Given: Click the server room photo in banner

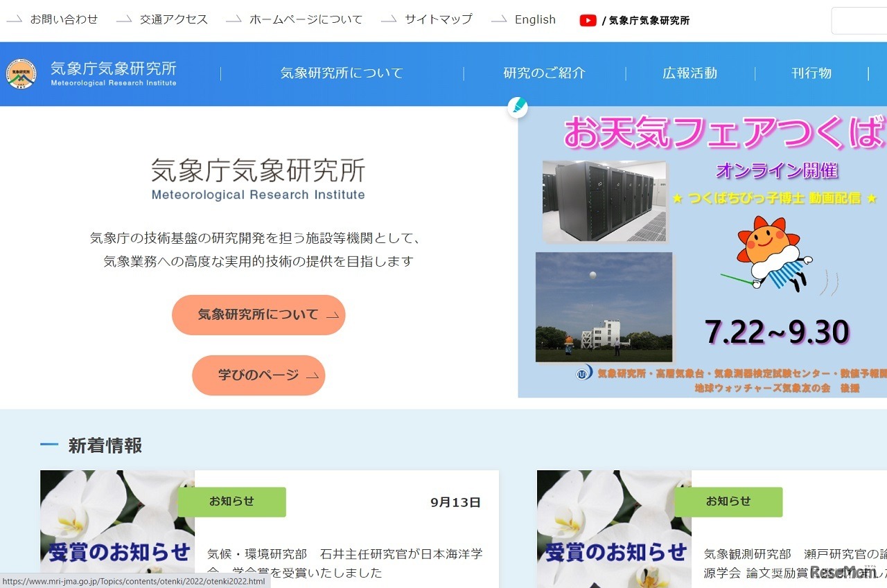Looking at the screenshot, I should click(604, 201).
